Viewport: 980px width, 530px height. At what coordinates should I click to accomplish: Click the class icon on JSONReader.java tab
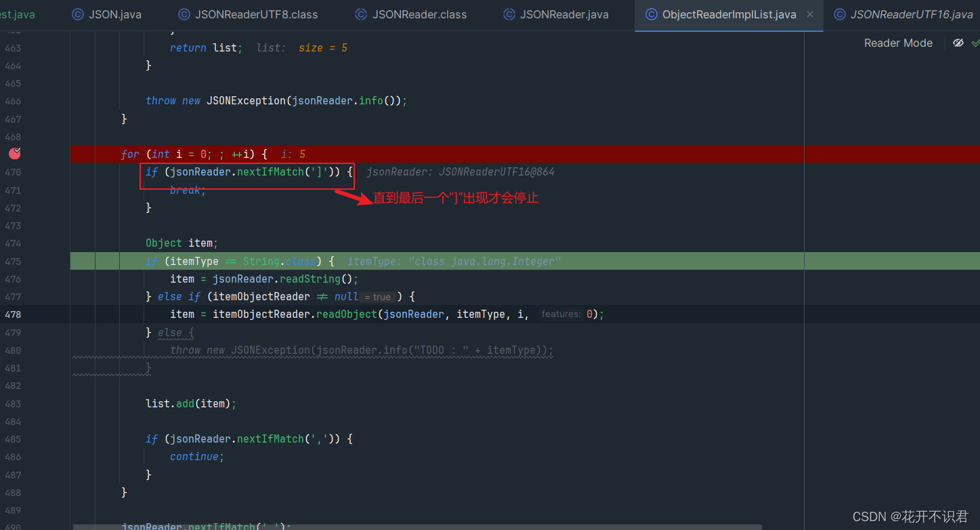point(509,14)
